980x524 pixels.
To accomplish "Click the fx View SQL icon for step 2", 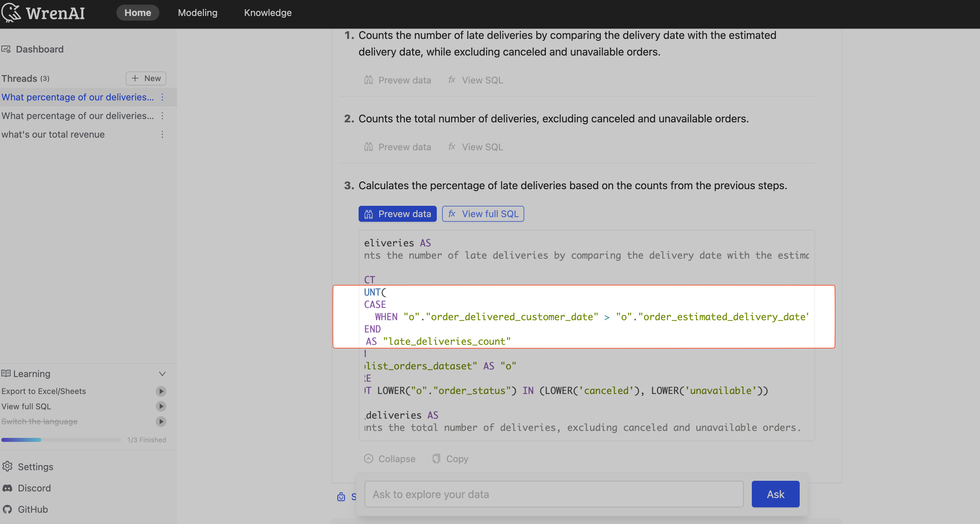I will click(451, 147).
